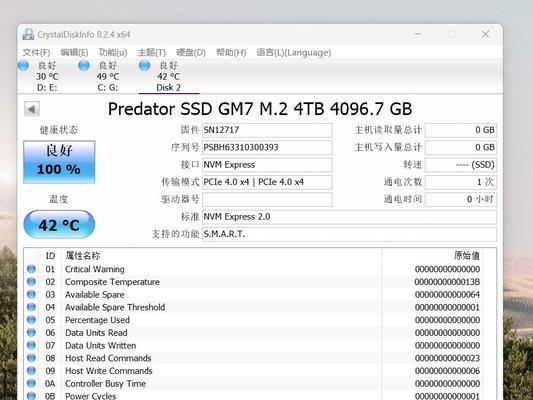The width and height of the screenshot is (533, 400).
Task: Click status orb for Composite Temperature row
Action: [x=31, y=282]
